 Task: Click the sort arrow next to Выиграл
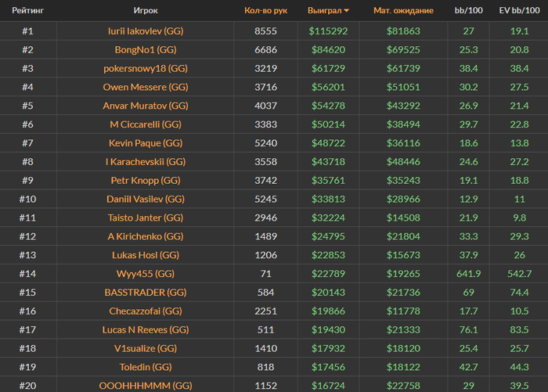[x=346, y=11]
